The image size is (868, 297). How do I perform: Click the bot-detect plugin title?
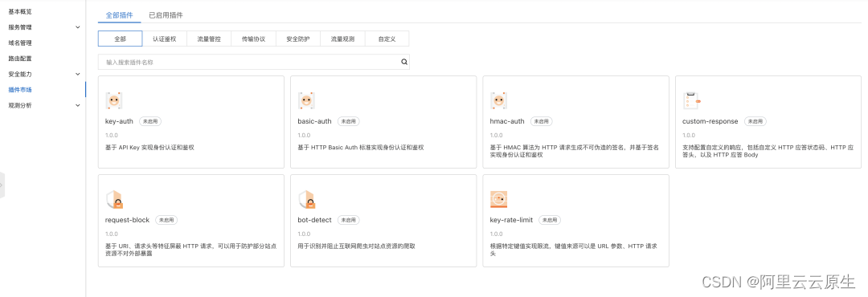(314, 220)
